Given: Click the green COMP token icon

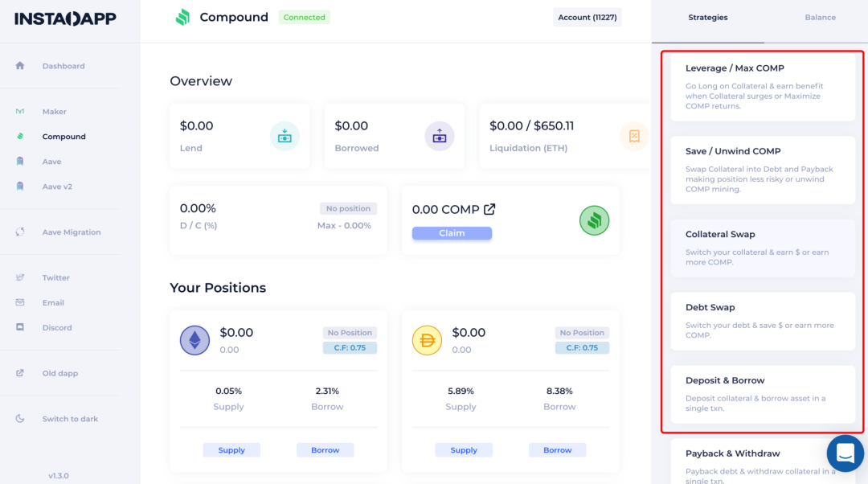Looking at the screenshot, I should point(594,220).
